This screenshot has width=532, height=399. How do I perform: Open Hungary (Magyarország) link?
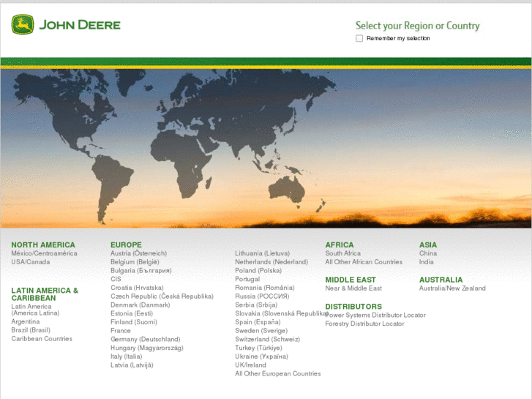(147, 348)
